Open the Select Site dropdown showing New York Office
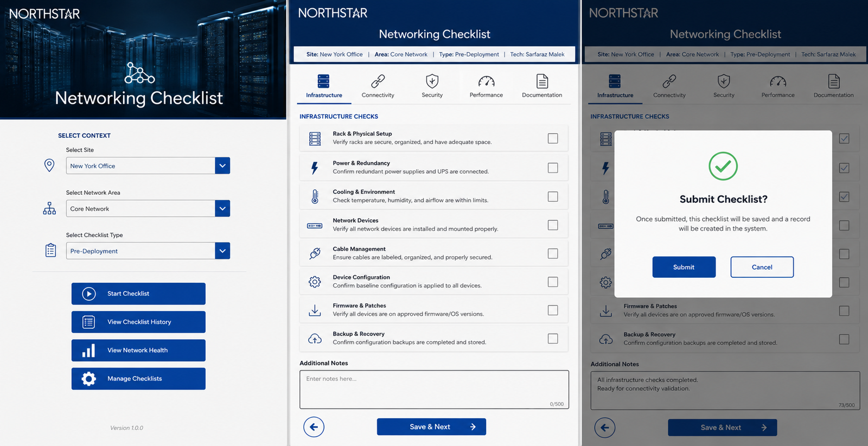 [148, 165]
